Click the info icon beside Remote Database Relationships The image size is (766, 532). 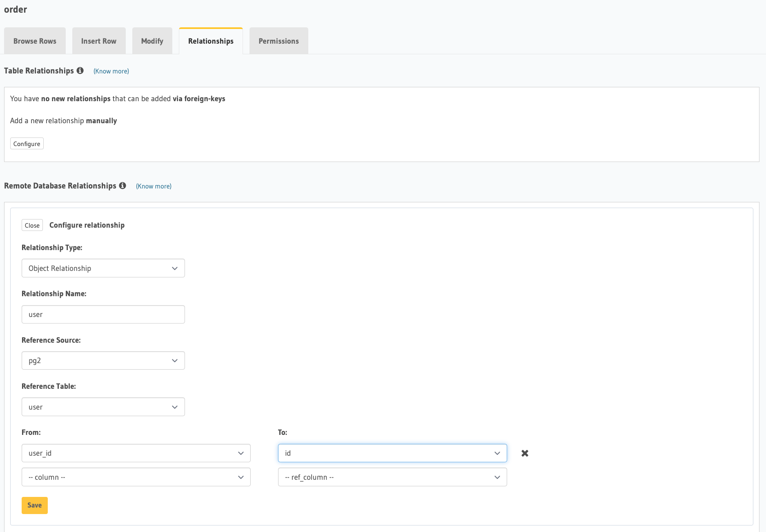click(x=123, y=186)
